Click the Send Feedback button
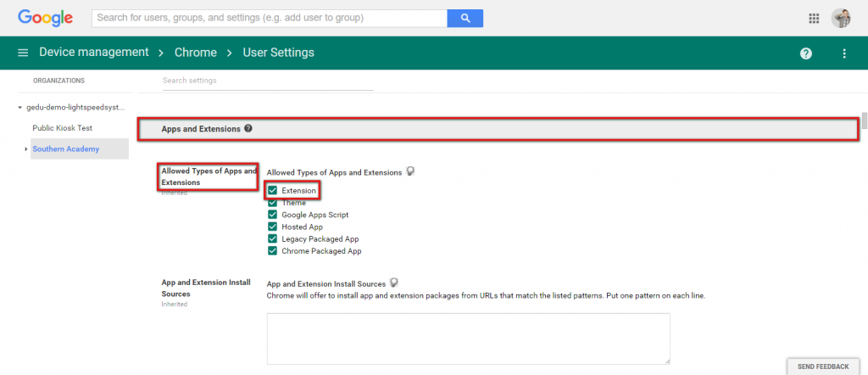Screen dimensions: 868x375 pos(822,367)
